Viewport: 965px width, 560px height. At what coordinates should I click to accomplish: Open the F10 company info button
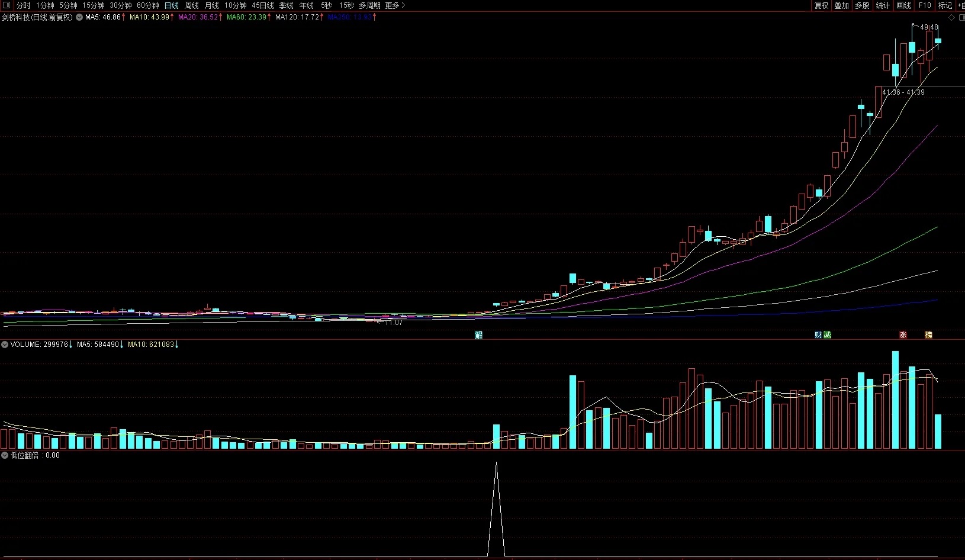pyautogui.click(x=925, y=5)
